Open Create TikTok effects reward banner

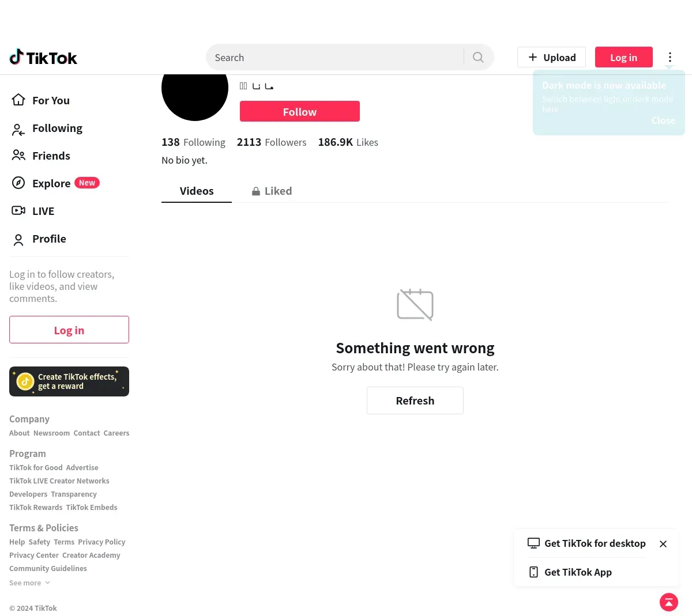pos(69,381)
